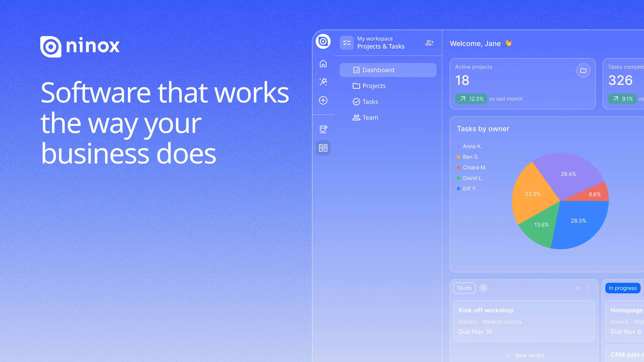Select David L. in chart legend
The width and height of the screenshot is (644, 362).
(x=470, y=178)
